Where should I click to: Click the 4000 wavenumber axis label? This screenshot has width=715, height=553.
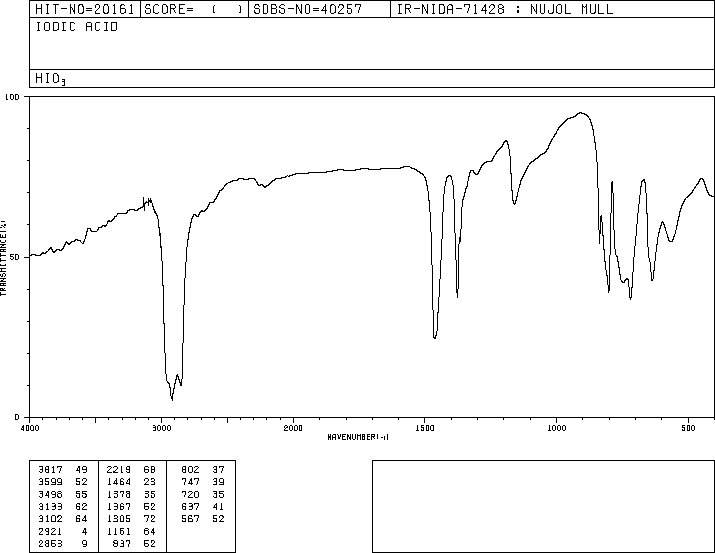coord(30,428)
